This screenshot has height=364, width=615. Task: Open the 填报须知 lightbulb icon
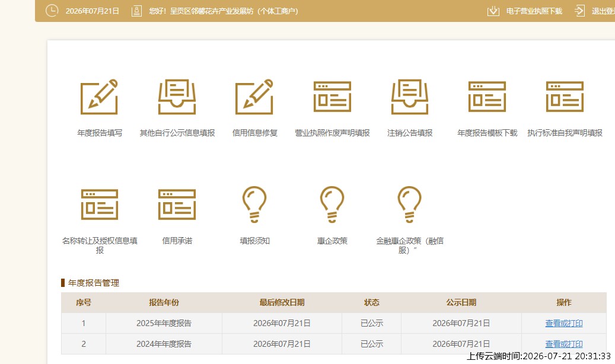[254, 205]
